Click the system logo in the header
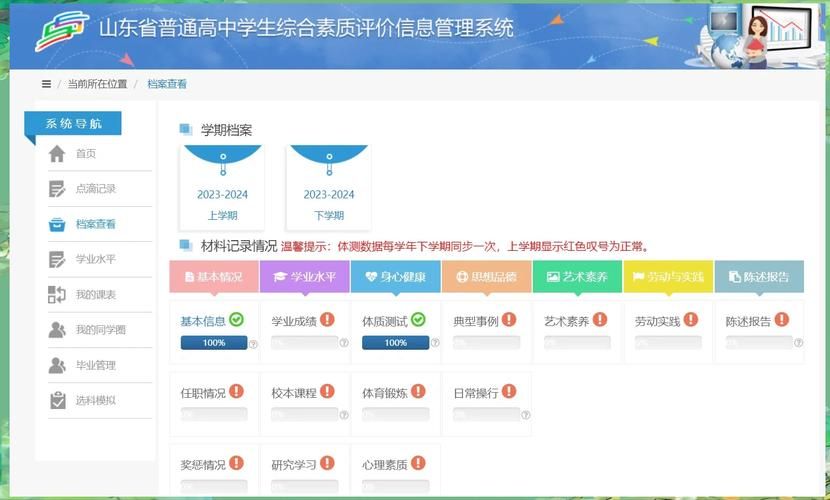 coord(62,30)
